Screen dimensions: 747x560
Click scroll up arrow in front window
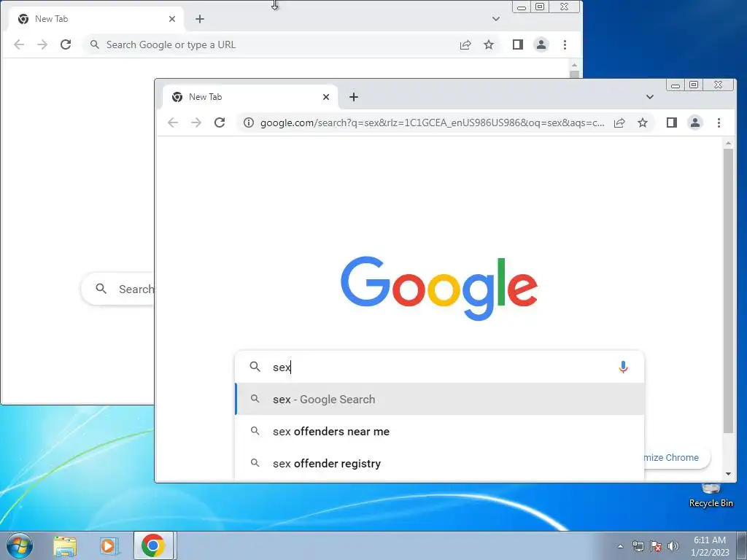coord(728,143)
